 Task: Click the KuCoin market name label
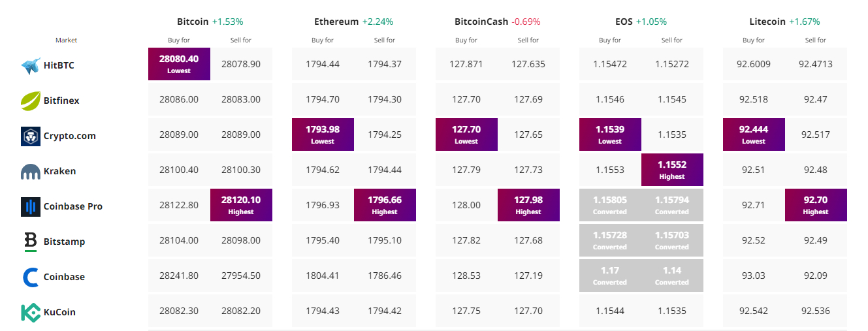(59, 312)
